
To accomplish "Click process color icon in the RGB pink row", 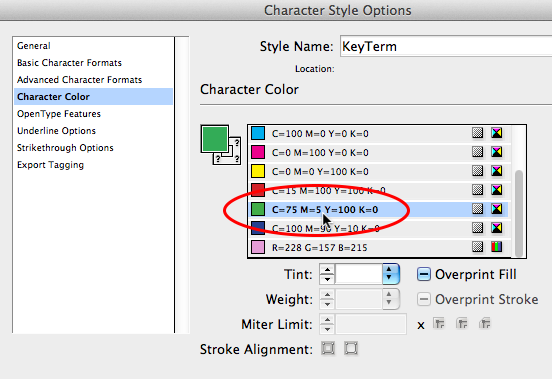I will point(477,247).
